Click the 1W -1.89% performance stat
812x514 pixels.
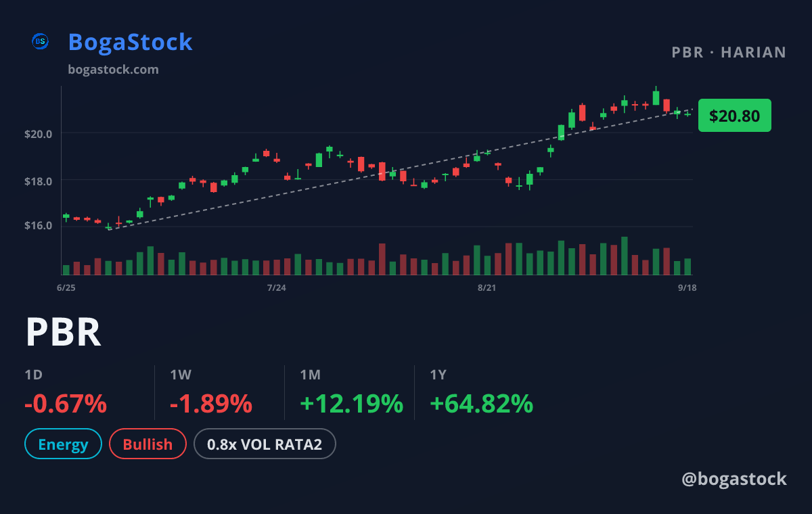(211, 393)
